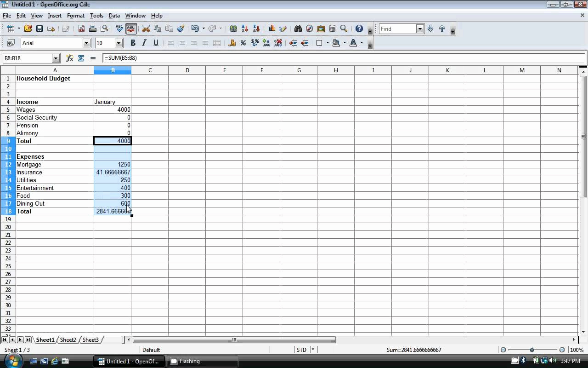Move the zoom slider handle
This screenshot has width=588, height=368.
(x=532, y=350)
